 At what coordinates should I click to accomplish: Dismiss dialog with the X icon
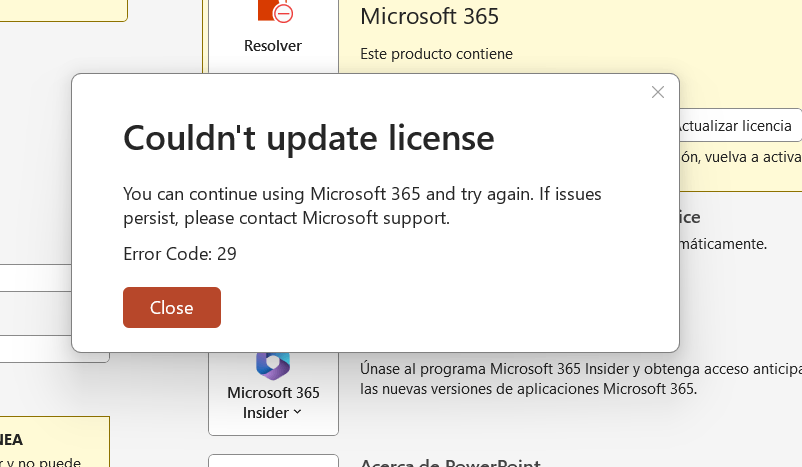(658, 92)
